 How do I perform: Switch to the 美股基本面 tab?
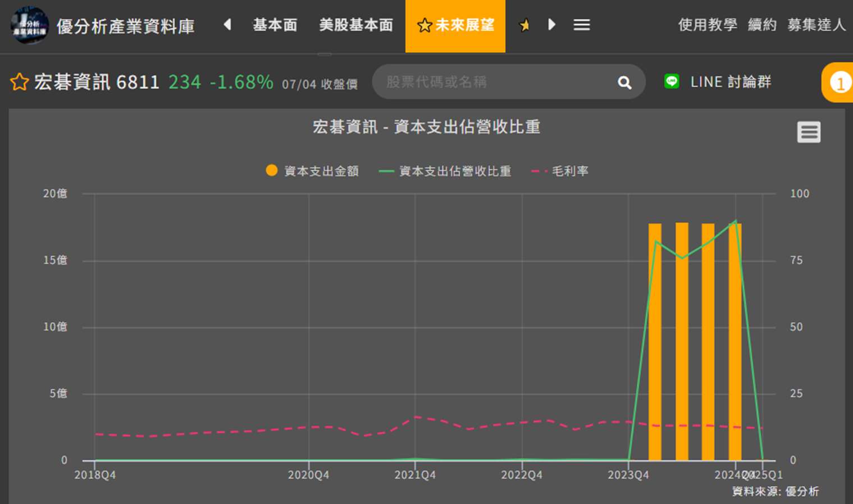(356, 25)
